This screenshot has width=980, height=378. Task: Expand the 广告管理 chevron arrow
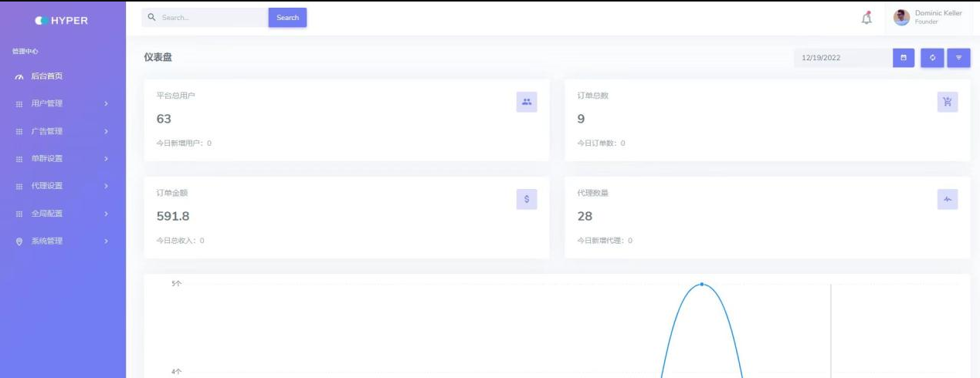coord(107,132)
